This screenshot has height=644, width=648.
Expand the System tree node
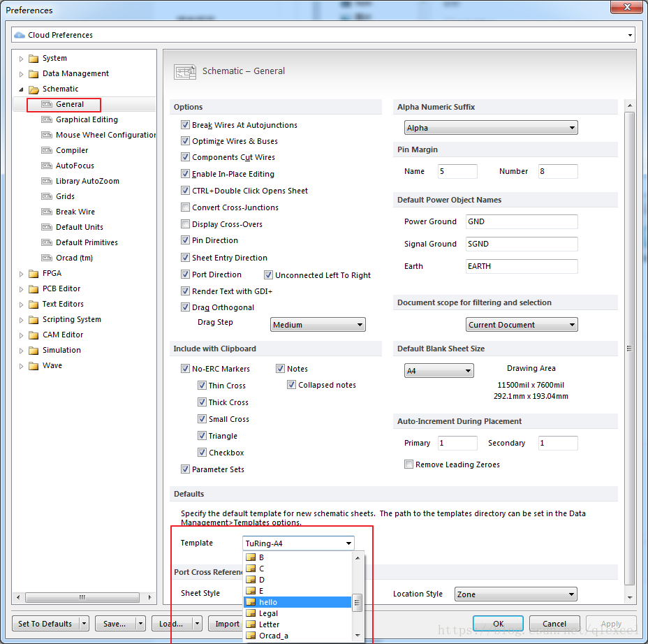pos(21,59)
